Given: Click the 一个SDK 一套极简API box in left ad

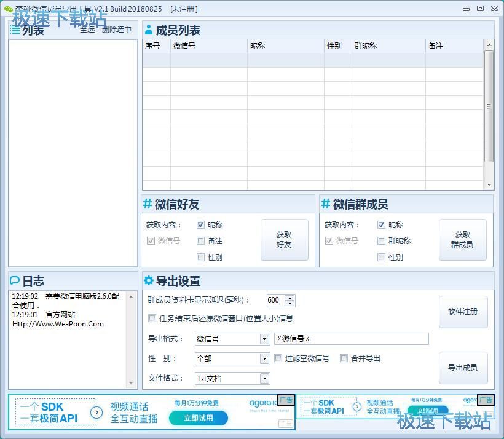Looking at the screenshot, I should [x=55, y=413].
